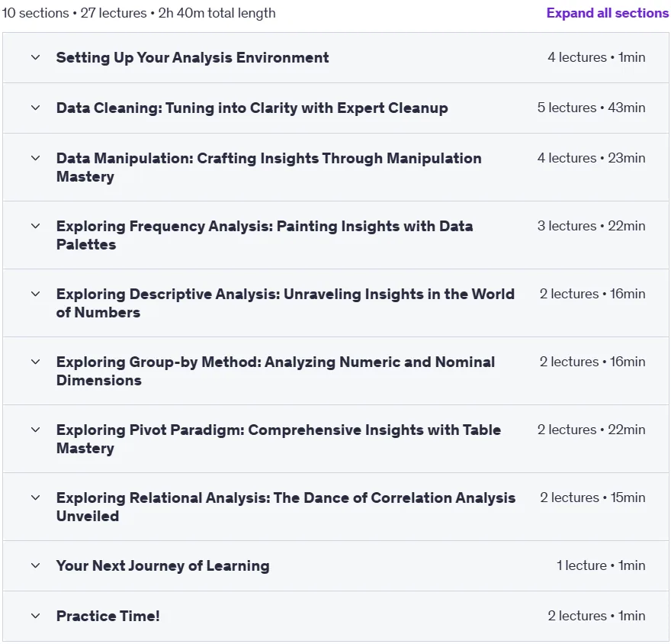Click 5 lectures • 43min label
Screen dimensions: 671x644
(x=591, y=108)
